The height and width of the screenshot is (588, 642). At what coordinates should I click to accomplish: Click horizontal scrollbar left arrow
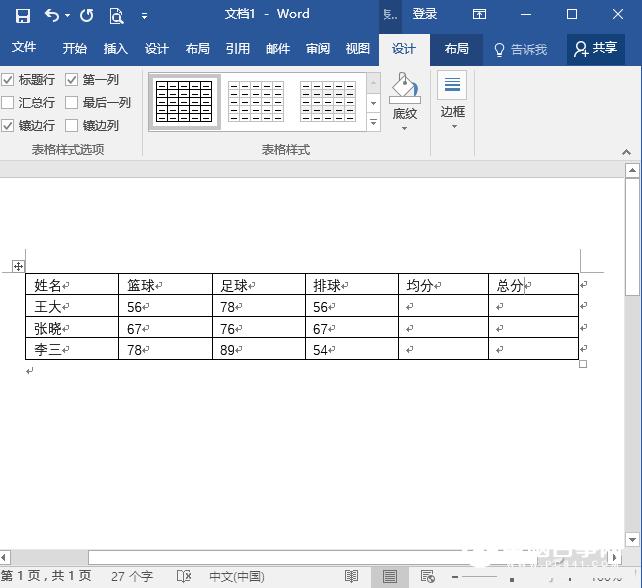coord(4,557)
